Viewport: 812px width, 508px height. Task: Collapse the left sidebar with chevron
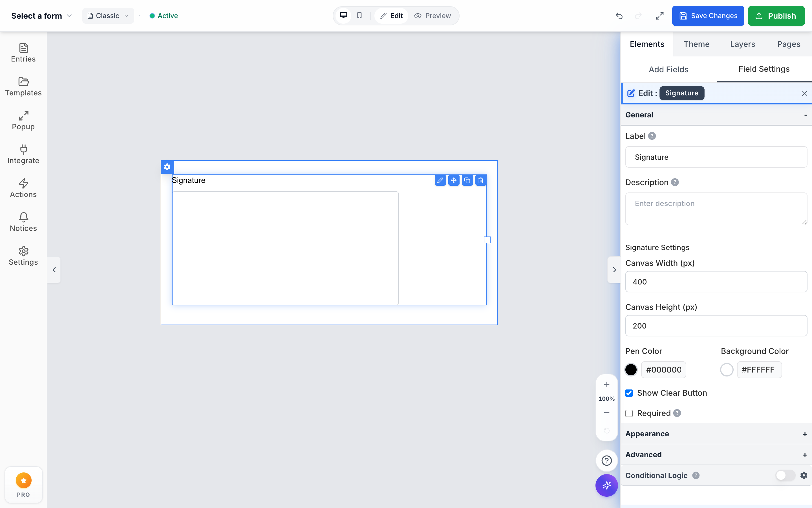pos(54,270)
